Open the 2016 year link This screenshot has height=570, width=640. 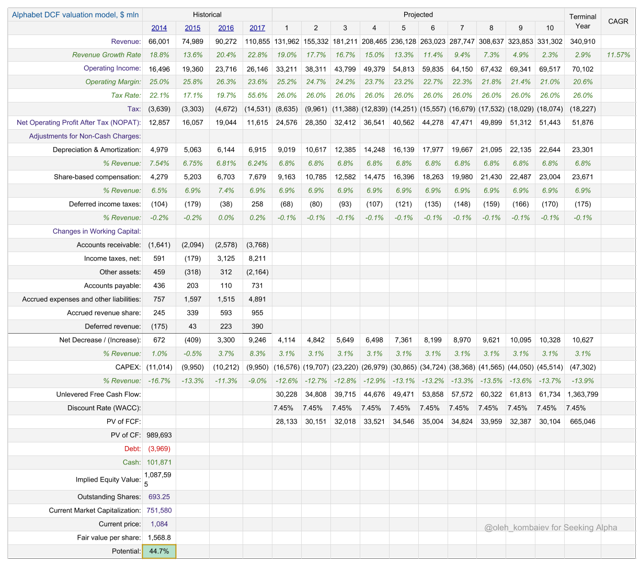pyautogui.click(x=226, y=28)
